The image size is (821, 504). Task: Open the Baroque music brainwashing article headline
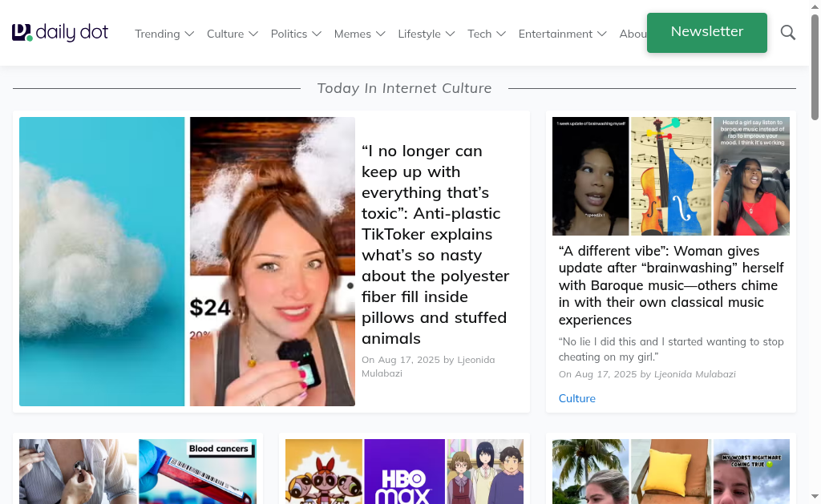tap(671, 285)
